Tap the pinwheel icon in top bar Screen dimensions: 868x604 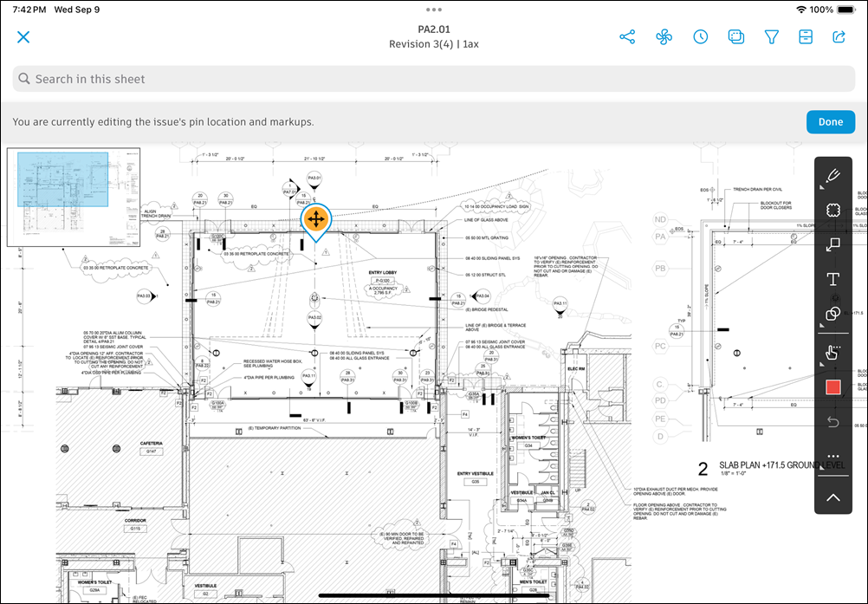pos(664,37)
